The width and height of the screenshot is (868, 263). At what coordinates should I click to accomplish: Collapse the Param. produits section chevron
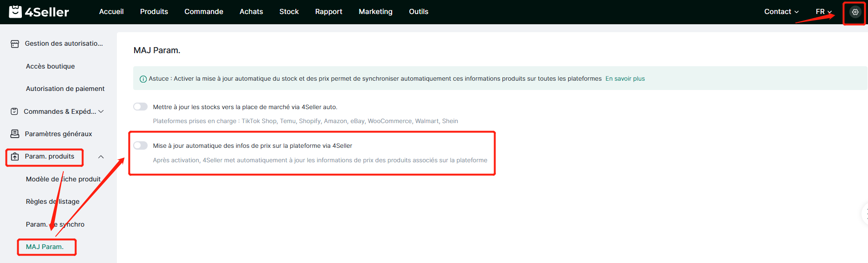(x=101, y=157)
